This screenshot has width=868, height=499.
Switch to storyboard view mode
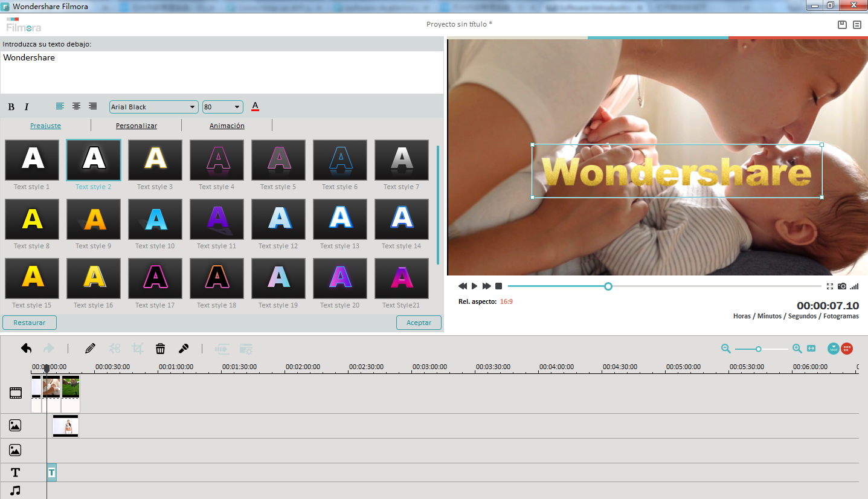pyautogui.click(x=847, y=349)
